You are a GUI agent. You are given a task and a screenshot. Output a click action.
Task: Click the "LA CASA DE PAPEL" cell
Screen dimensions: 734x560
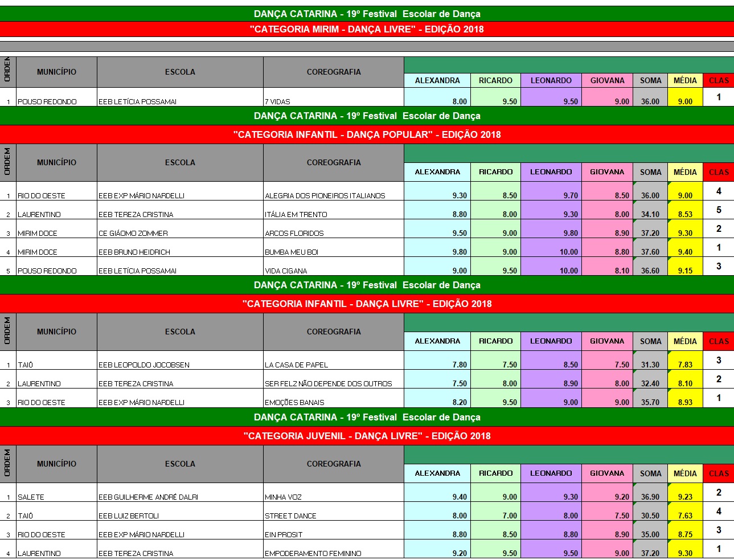click(333, 361)
